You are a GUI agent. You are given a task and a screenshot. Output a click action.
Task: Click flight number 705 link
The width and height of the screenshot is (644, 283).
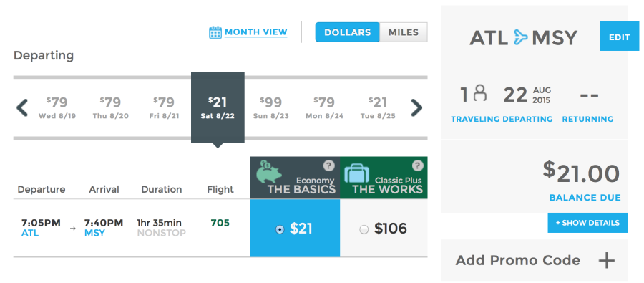coord(220,223)
